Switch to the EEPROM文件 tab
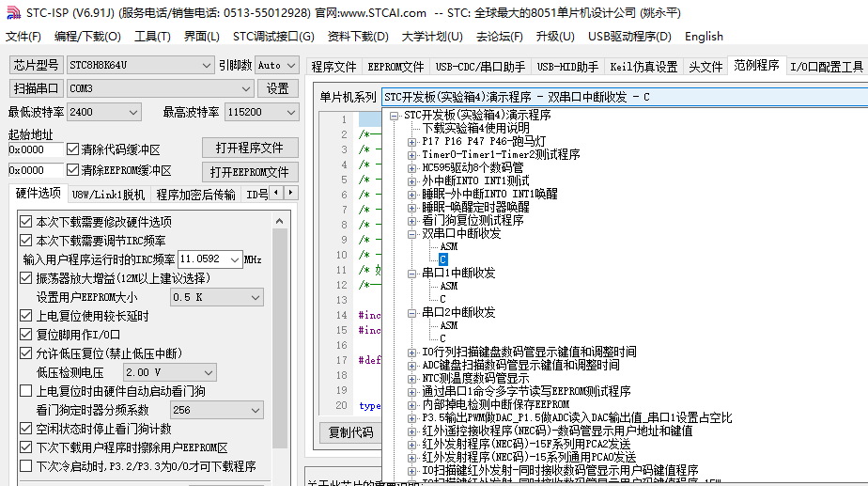Image resolution: width=868 pixels, height=486 pixels. pyautogui.click(x=395, y=67)
